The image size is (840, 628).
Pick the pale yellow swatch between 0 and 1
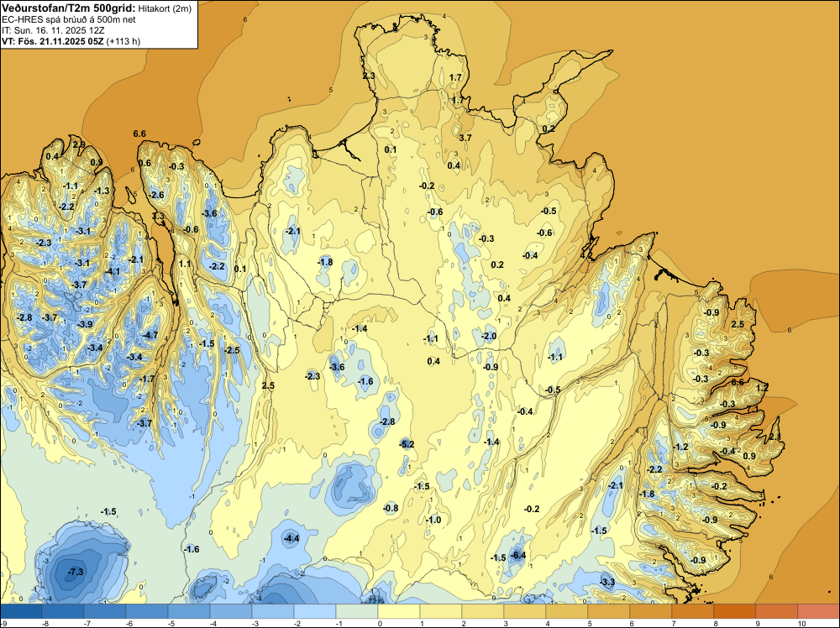point(399,611)
